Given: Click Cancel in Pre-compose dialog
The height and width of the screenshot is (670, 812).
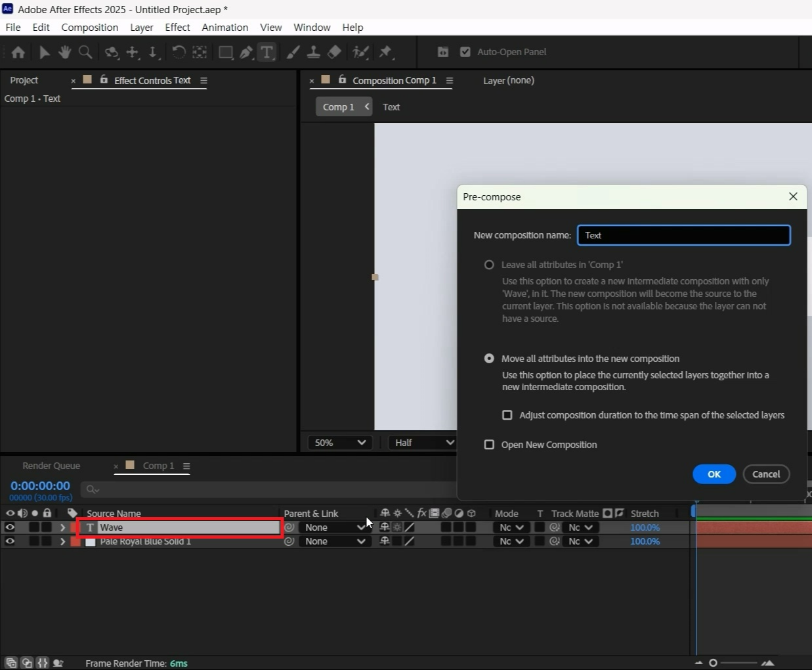Looking at the screenshot, I should pyautogui.click(x=766, y=474).
